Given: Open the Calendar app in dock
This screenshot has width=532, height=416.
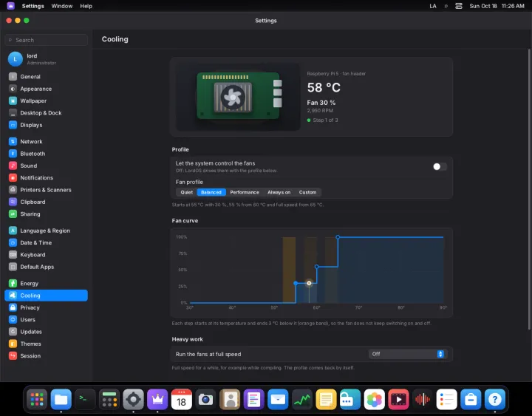Looking at the screenshot, I should click(x=182, y=399).
